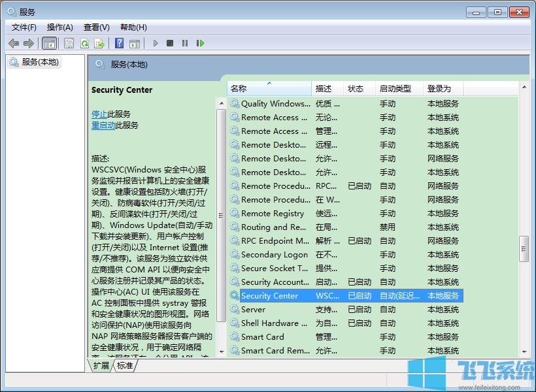536x392 pixels.
Task: Open Properties for the selected service
Action: [69, 42]
